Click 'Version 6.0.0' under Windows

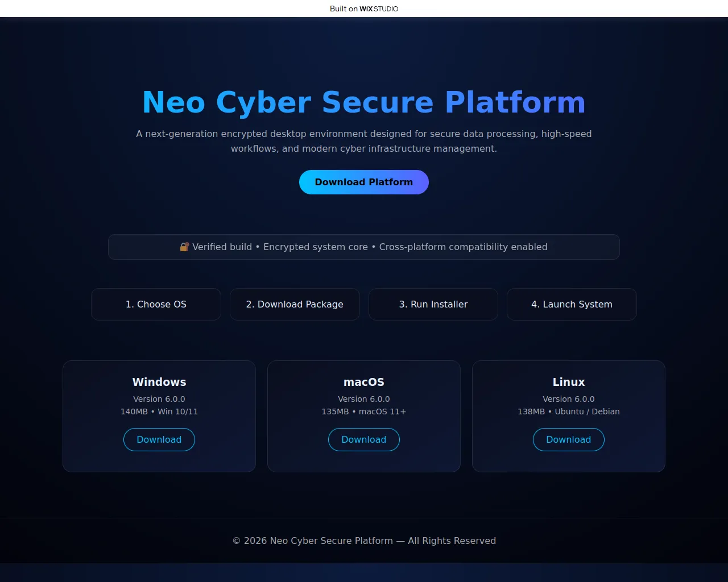159,399
